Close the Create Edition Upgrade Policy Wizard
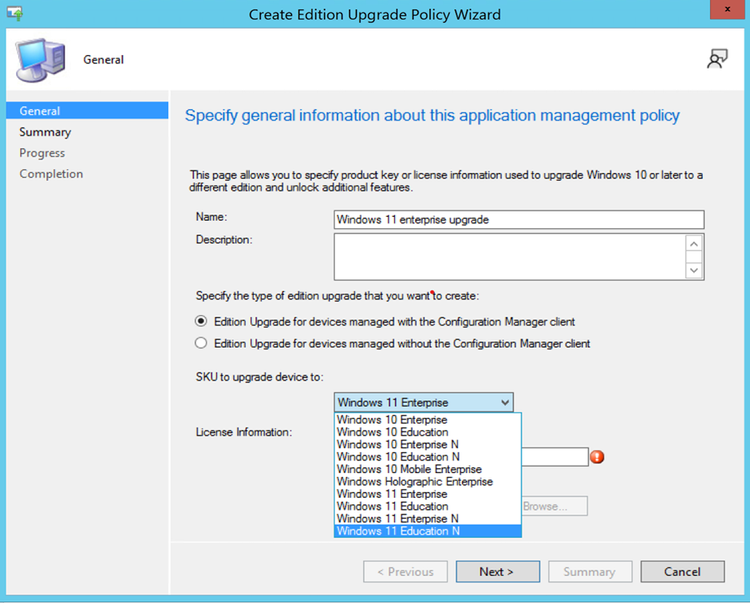Image resolution: width=750 pixels, height=603 pixels. (x=727, y=10)
